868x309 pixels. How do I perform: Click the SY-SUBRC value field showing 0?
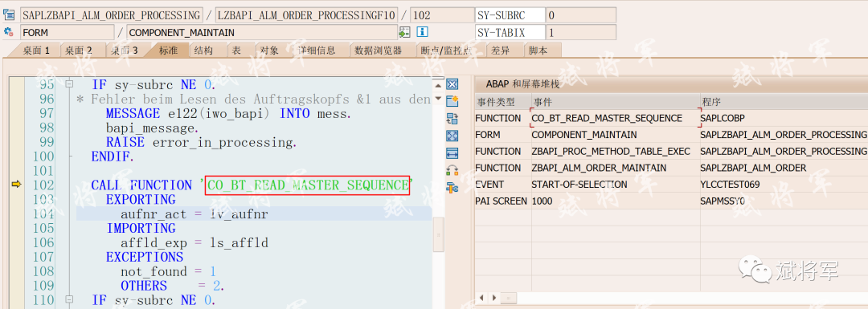point(581,15)
